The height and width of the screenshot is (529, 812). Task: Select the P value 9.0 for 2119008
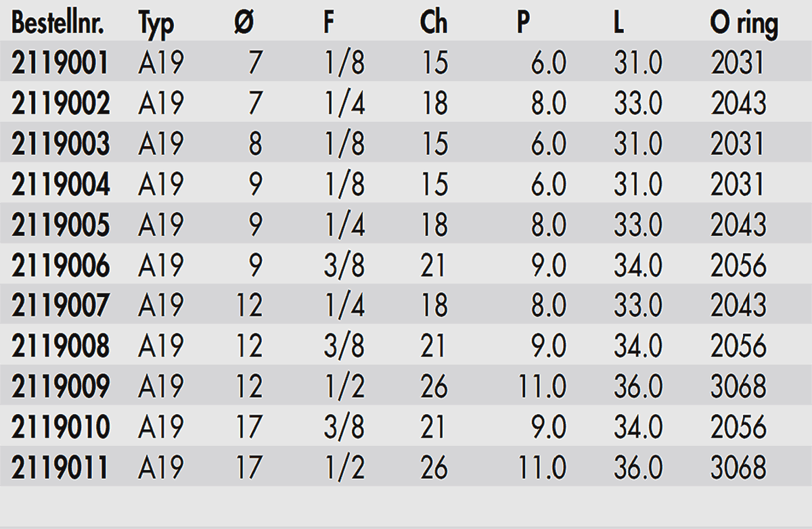(x=548, y=347)
